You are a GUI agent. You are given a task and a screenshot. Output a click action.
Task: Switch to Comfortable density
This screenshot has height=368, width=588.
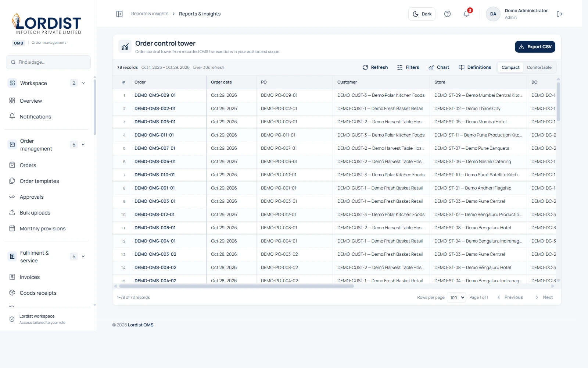click(x=539, y=67)
